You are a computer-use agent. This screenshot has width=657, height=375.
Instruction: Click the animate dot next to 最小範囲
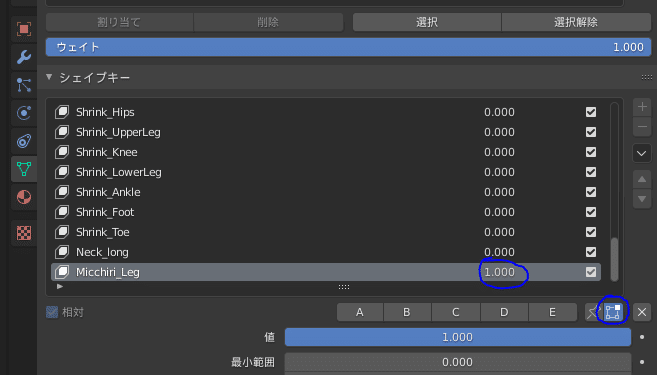(x=642, y=362)
